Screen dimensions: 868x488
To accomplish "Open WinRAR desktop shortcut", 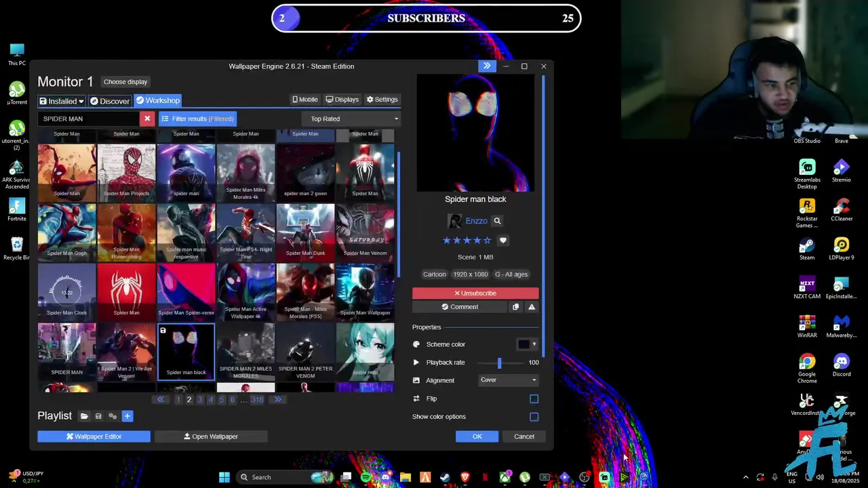I will [807, 327].
